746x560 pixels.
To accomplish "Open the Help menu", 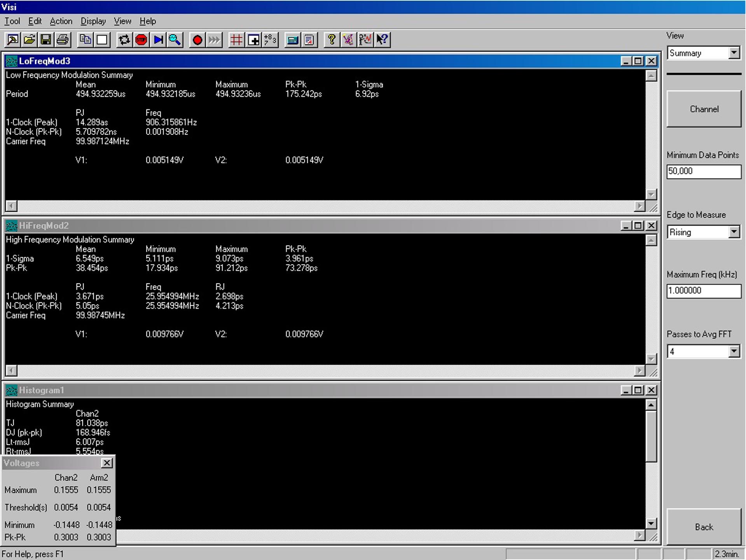I will [148, 21].
